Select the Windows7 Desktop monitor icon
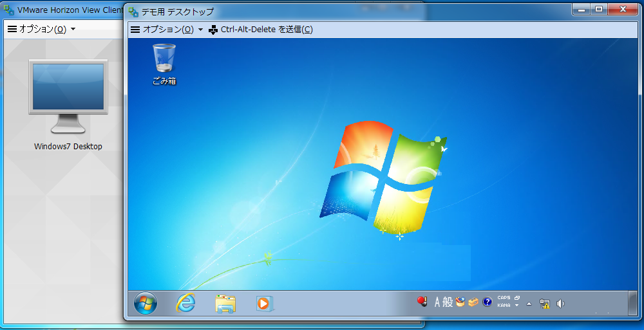This screenshot has width=644, height=330. click(68, 97)
